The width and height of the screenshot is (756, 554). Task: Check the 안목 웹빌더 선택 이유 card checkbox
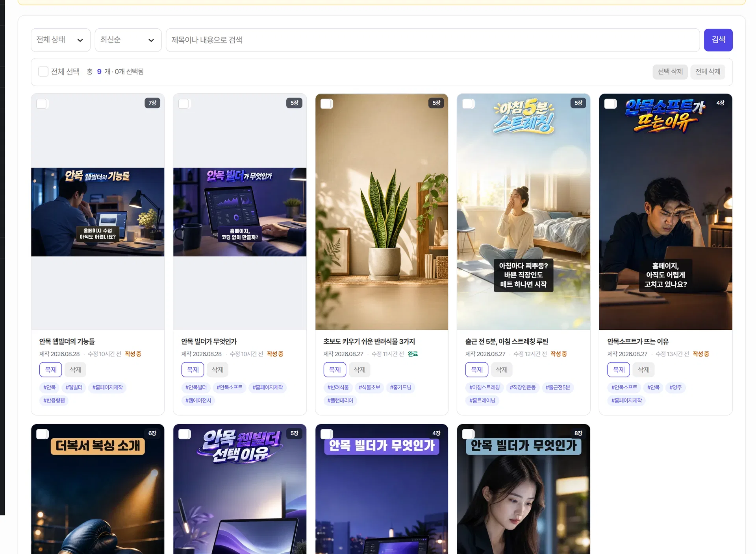(x=184, y=434)
